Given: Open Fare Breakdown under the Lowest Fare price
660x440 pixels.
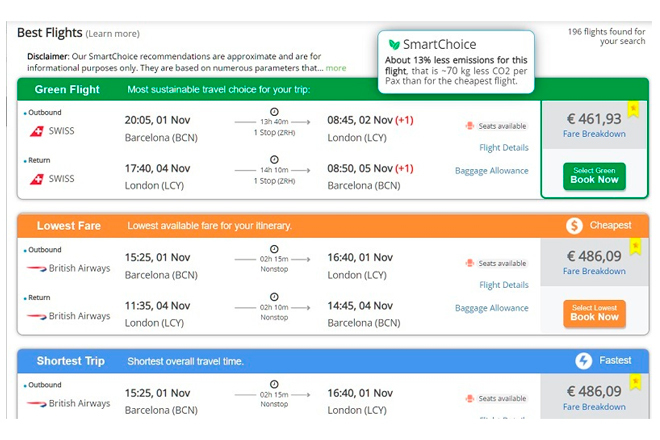Looking at the screenshot, I should (594, 271).
